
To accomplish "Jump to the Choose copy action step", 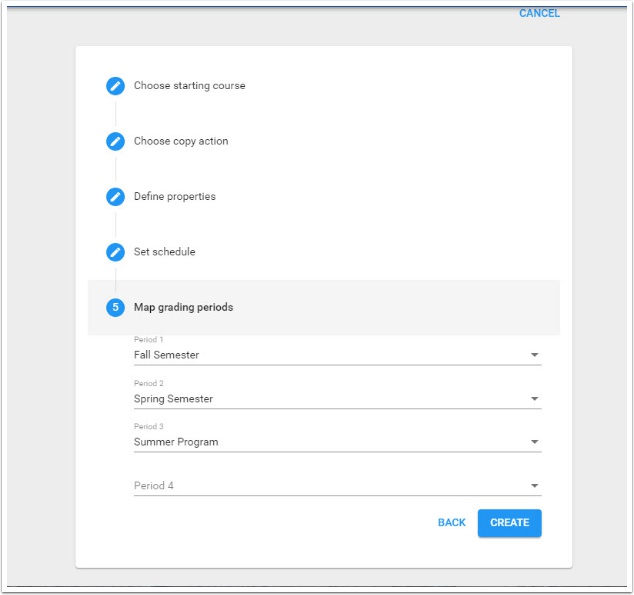I will (181, 141).
